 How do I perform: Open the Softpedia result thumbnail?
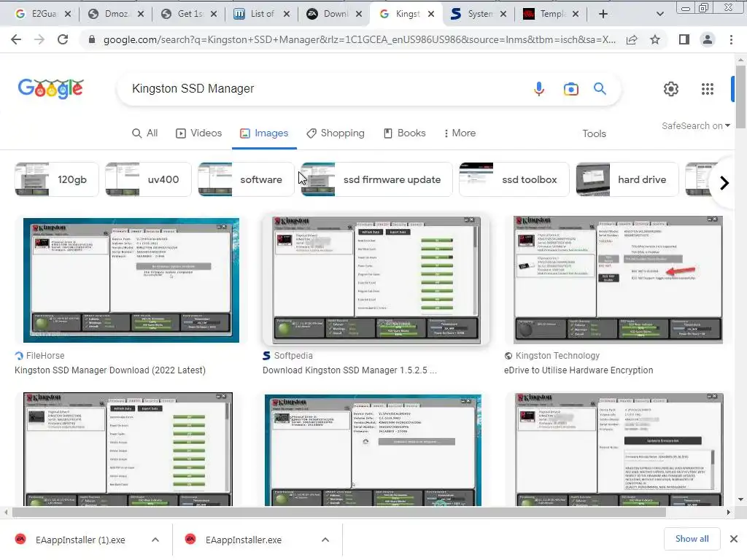376,280
